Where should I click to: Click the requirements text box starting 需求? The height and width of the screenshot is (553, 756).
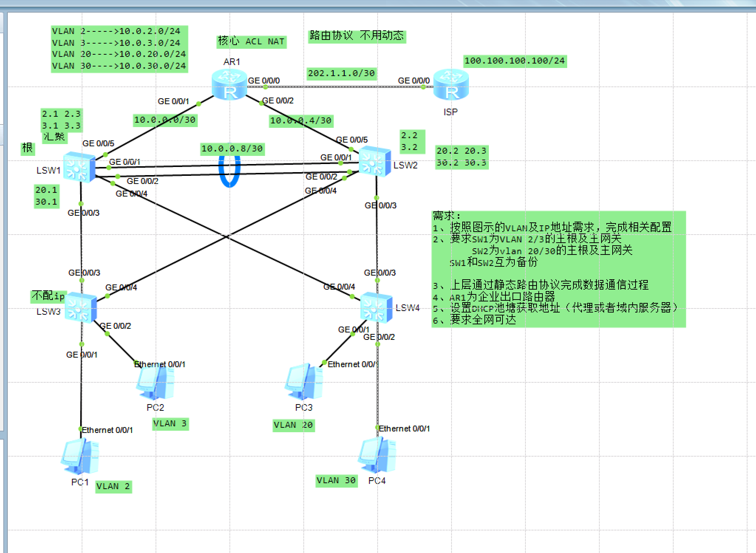[558, 269]
